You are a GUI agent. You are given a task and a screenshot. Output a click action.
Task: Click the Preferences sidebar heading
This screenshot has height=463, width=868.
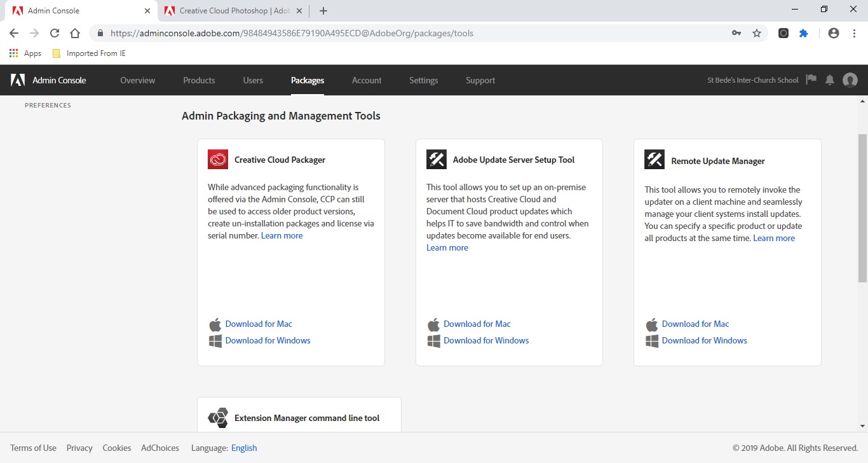pos(48,105)
